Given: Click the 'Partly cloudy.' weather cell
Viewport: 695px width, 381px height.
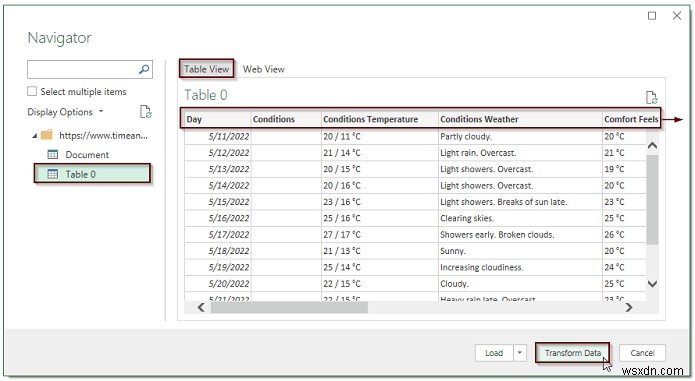Looking at the screenshot, I should [520, 136].
